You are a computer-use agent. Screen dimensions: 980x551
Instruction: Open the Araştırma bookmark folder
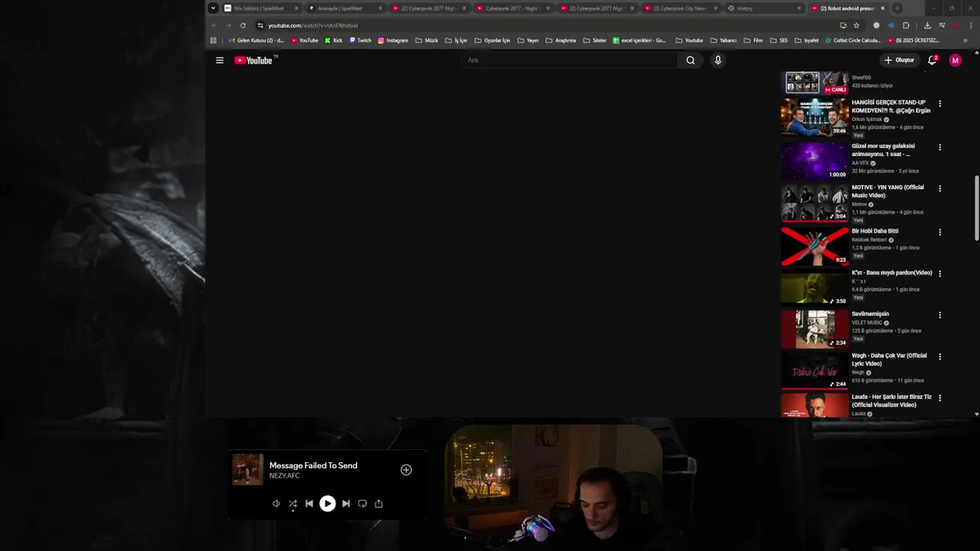point(560,41)
